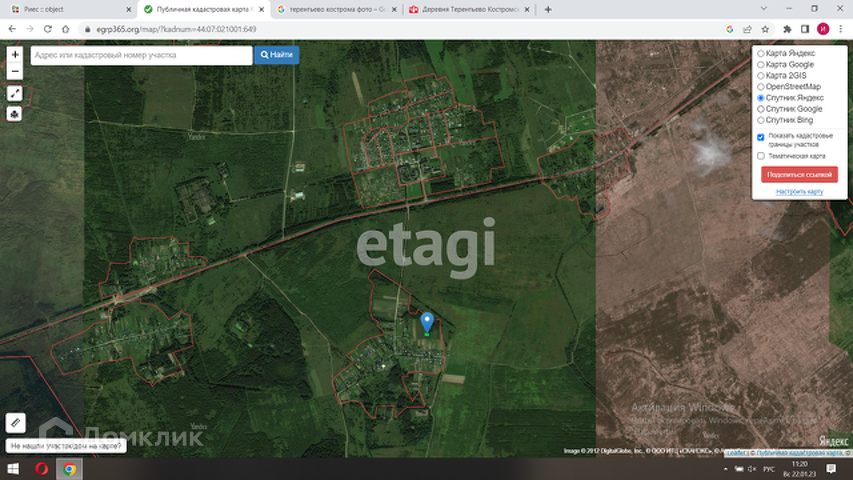
Task: Open Публичная кадастровая карта attribution link
Action: point(800,453)
